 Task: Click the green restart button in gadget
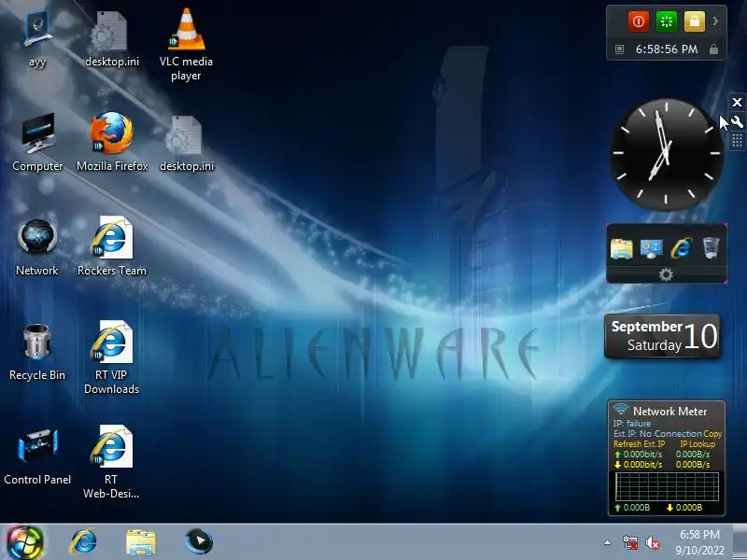pos(667,21)
